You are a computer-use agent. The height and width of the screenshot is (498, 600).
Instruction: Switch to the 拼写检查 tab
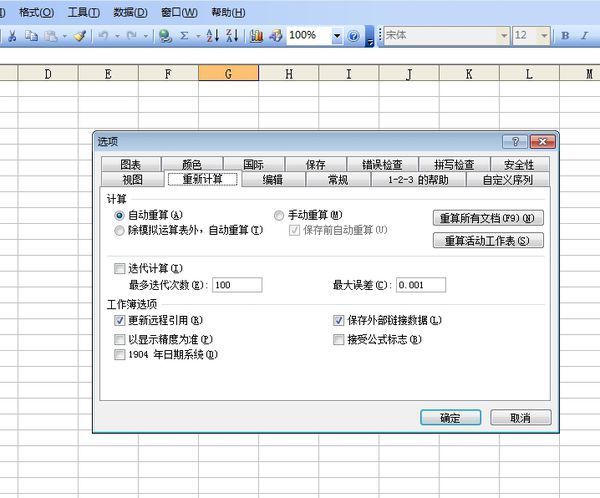pyautogui.click(x=454, y=164)
